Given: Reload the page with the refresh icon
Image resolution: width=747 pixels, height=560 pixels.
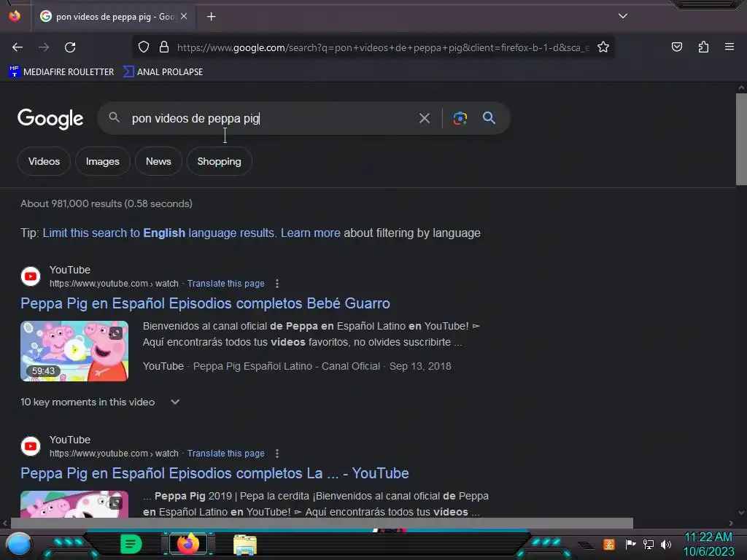Looking at the screenshot, I should (x=70, y=47).
